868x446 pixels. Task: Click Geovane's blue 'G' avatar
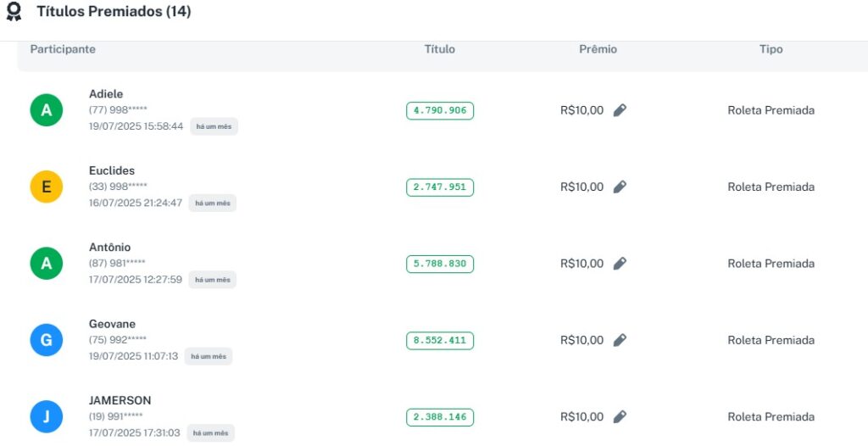[47, 340]
